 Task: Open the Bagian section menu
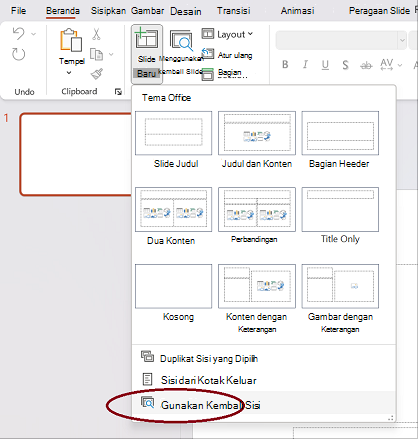pyautogui.click(x=222, y=73)
